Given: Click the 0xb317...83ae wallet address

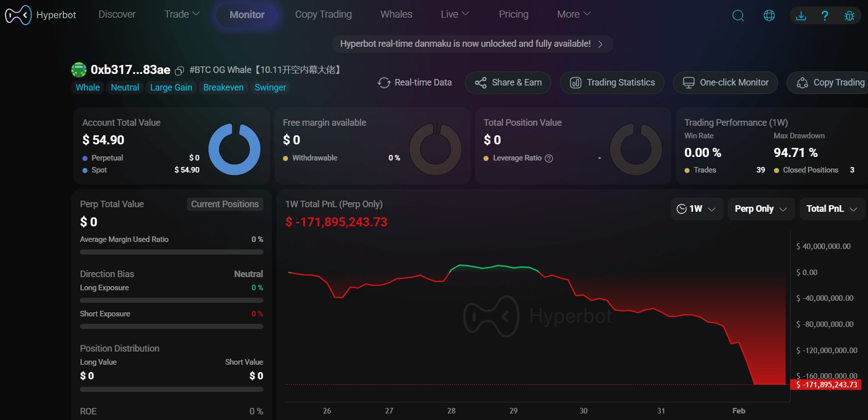Looking at the screenshot, I should point(130,70).
